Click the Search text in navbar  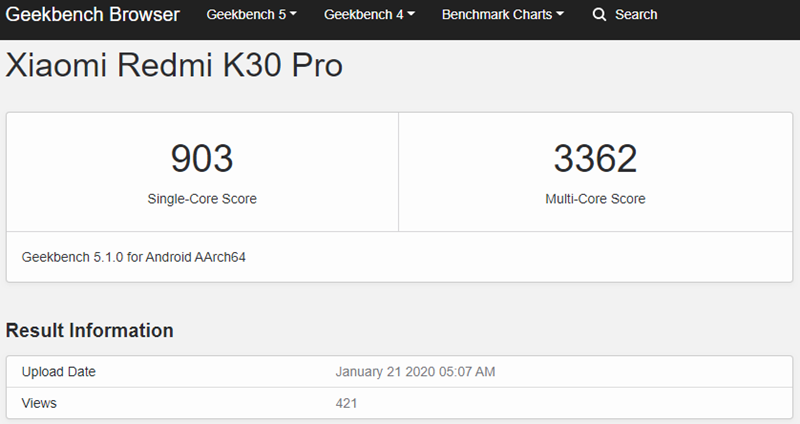[x=636, y=15]
